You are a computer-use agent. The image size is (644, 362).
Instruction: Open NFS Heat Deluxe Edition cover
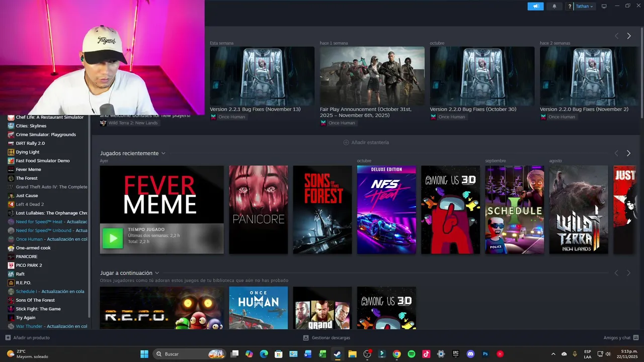[x=386, y=210]
